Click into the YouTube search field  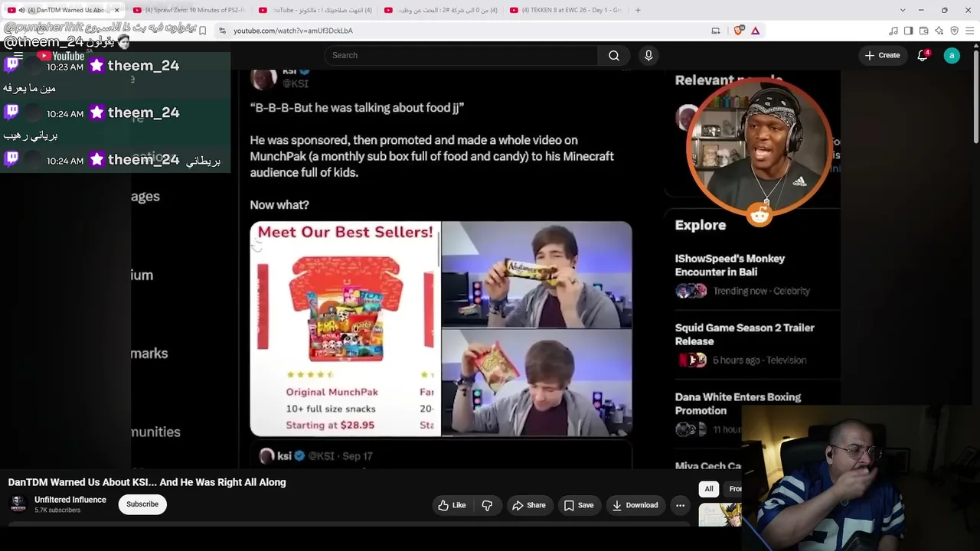[x=461, y=55]
